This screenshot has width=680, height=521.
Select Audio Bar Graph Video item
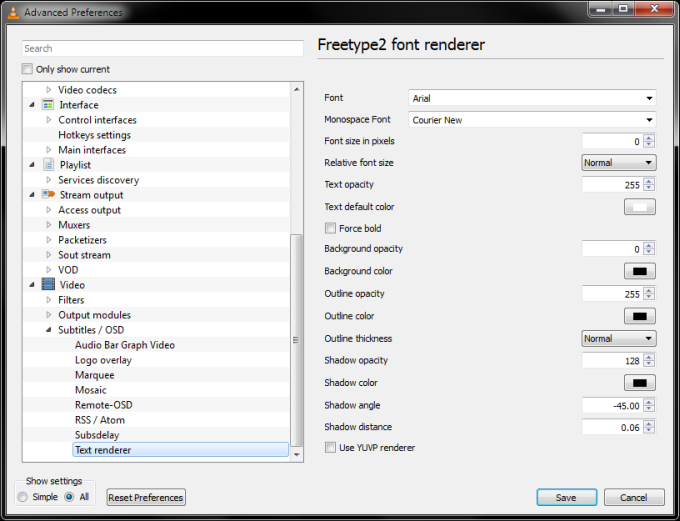pos(125,345)
